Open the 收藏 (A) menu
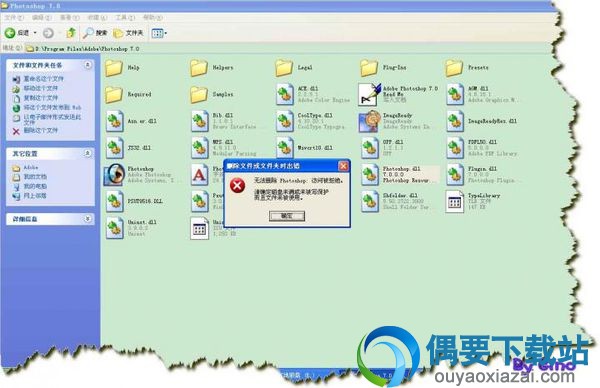Viewport: 600px width, 388px height. [x=97, y=18]
